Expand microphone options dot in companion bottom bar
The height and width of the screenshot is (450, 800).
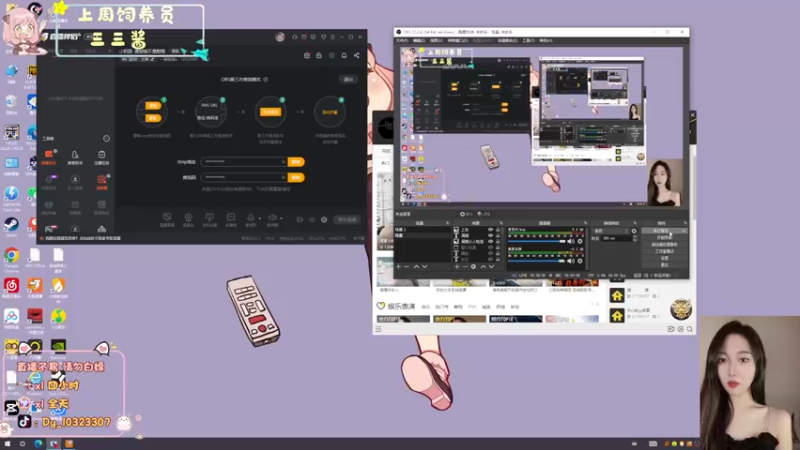[x=260, y=218]
